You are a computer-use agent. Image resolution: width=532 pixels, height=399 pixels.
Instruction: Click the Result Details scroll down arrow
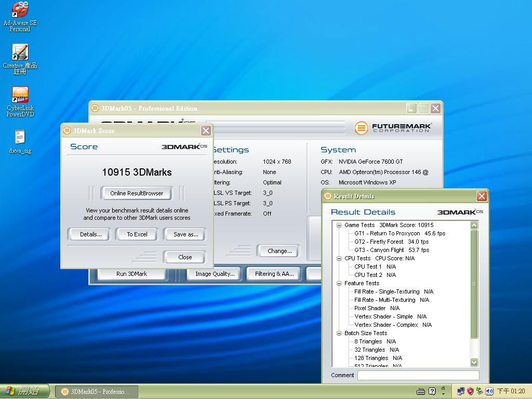coord(474,362)
